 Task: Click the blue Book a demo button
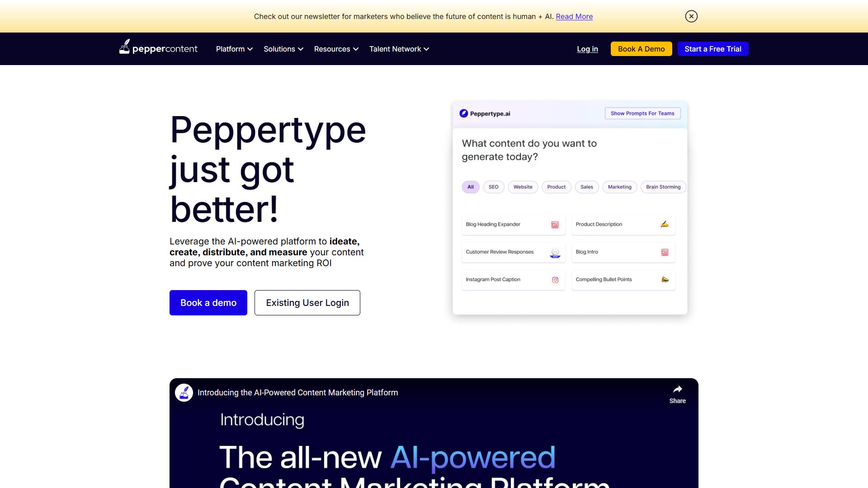(208, 303)
